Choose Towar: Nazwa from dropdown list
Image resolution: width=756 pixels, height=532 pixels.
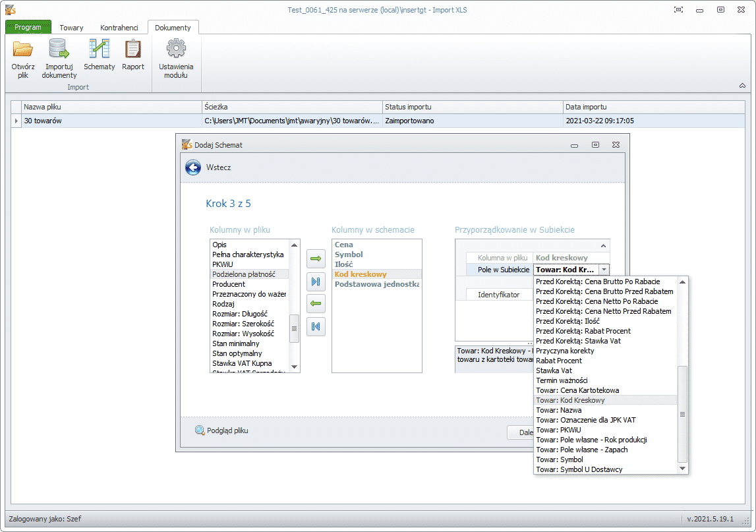(606, 410)
